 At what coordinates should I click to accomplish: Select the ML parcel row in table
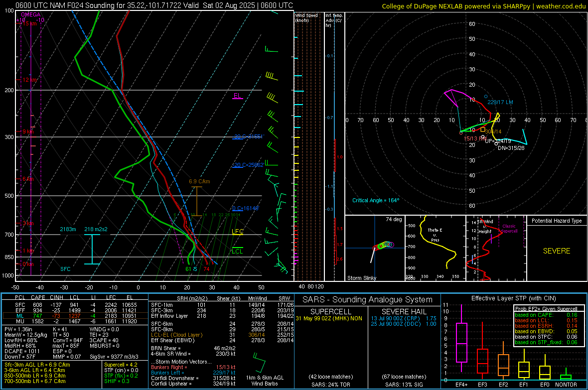(x=75, y=316)
